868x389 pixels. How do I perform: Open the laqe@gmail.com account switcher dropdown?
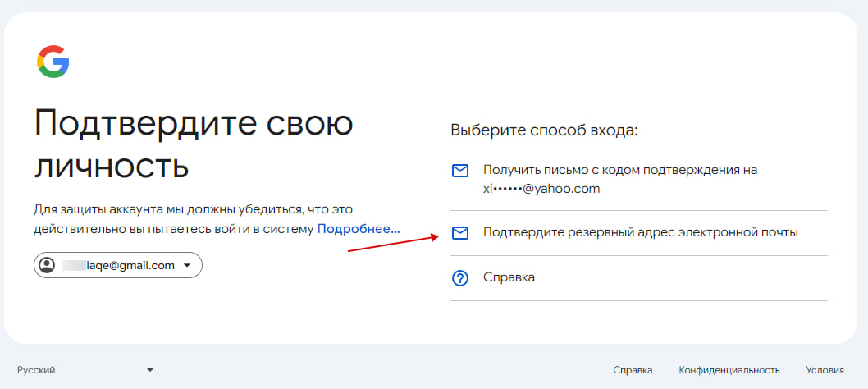(118, 265)
